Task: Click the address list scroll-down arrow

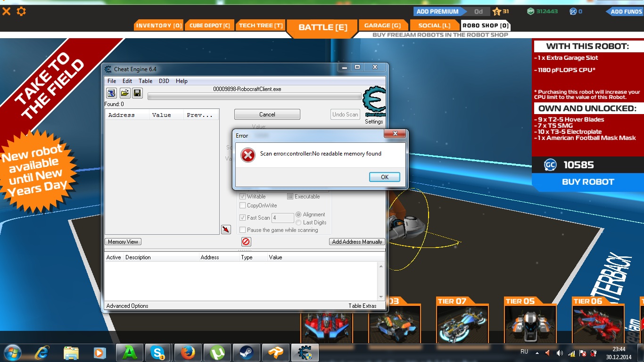Action: coord(381,296)
